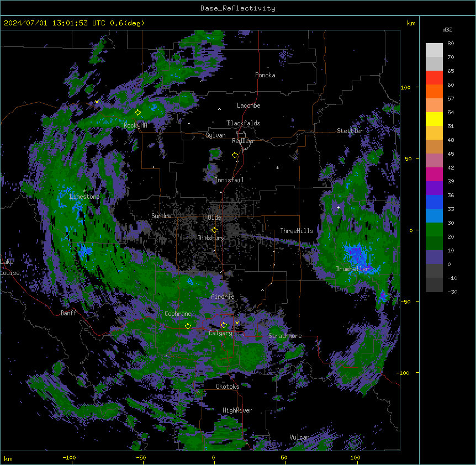Viewport: 476px width, 465px height.
Task: Select the yellow diamond marker above Didsbury
Action: point(215,230)
